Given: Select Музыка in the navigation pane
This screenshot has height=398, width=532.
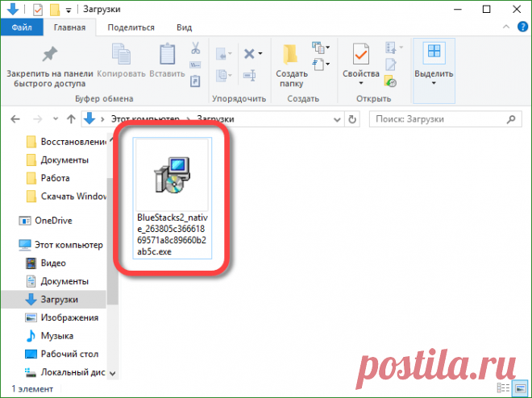Looking at the screenshot, I should click(x=50, y=336).
